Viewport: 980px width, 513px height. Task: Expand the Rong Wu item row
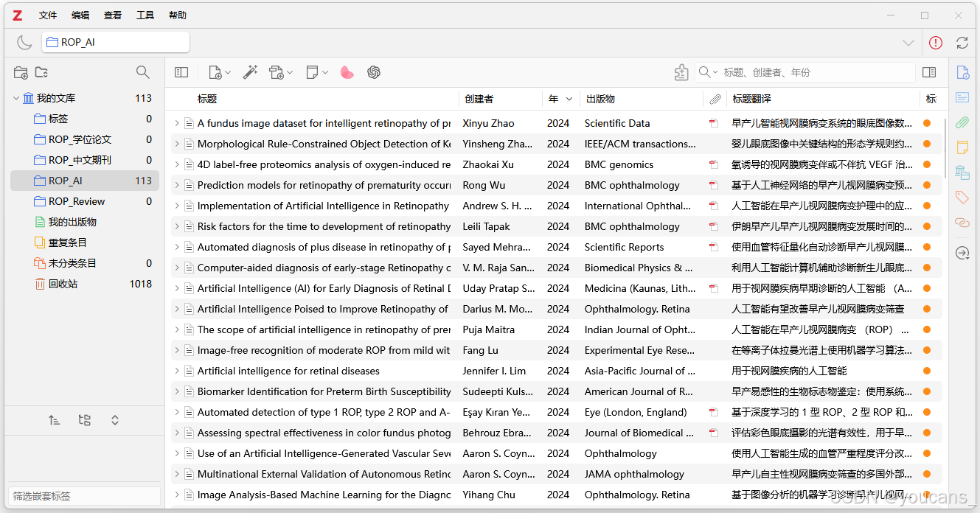[177, 185]
